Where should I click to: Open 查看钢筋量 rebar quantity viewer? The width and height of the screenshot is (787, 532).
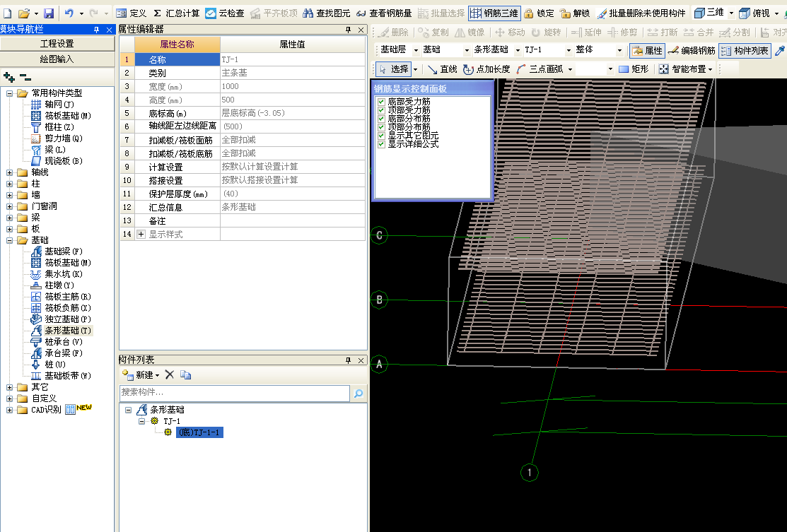pos(384,13)
